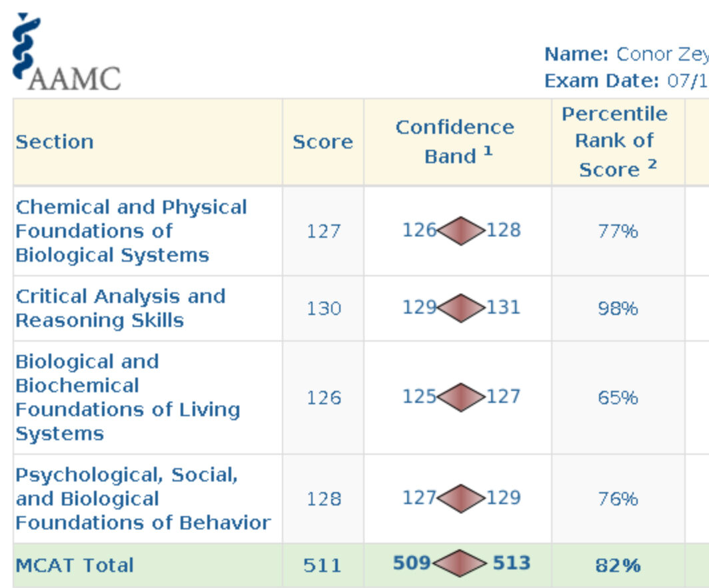Click the MCAT Total confidence band diamond
Image resolution: width=709 pixels, height=588 pixels.
[460, 564]
